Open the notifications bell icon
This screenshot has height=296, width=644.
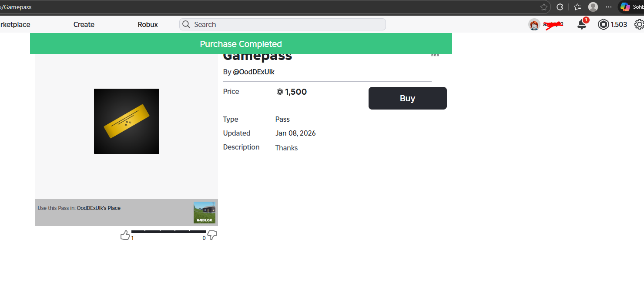click(582, 25)
